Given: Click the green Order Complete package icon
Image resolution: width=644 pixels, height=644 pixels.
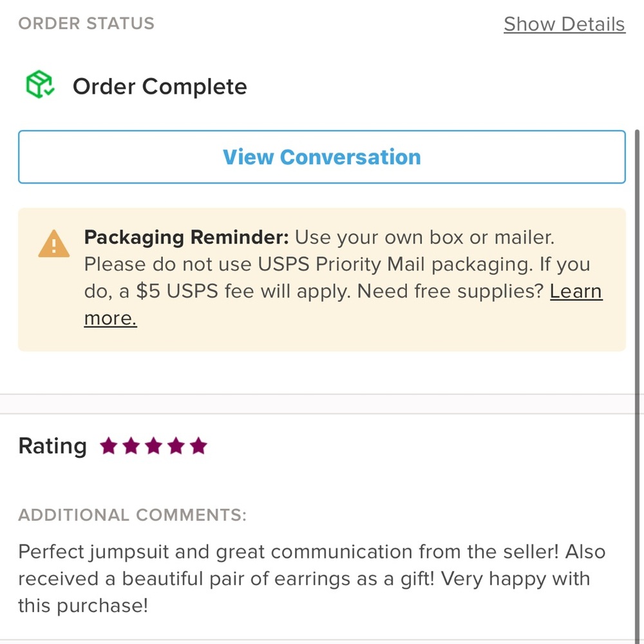Looking at the screenshot, I should tap(40, 85).
